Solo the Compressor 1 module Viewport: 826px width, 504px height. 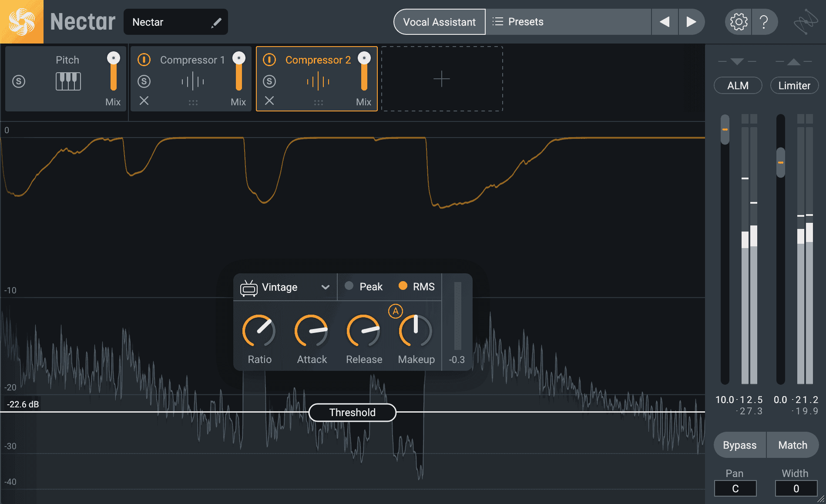tap(144, 81)
